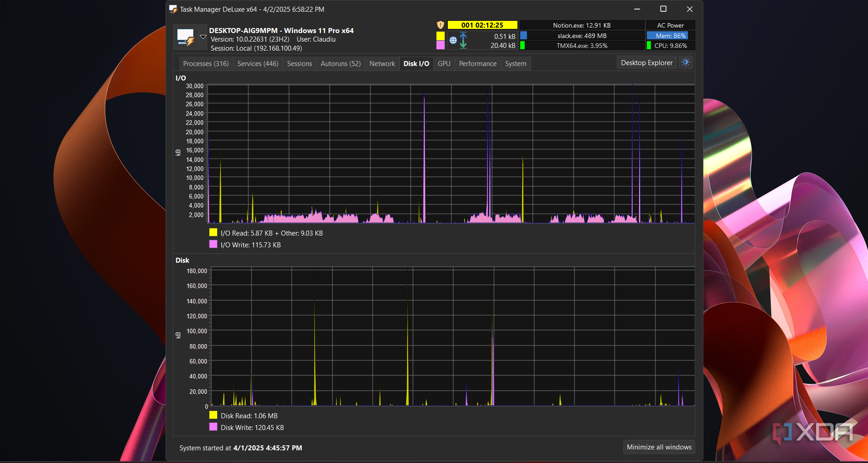Click the computer icon with lightning bolt

tap(185, 37)
